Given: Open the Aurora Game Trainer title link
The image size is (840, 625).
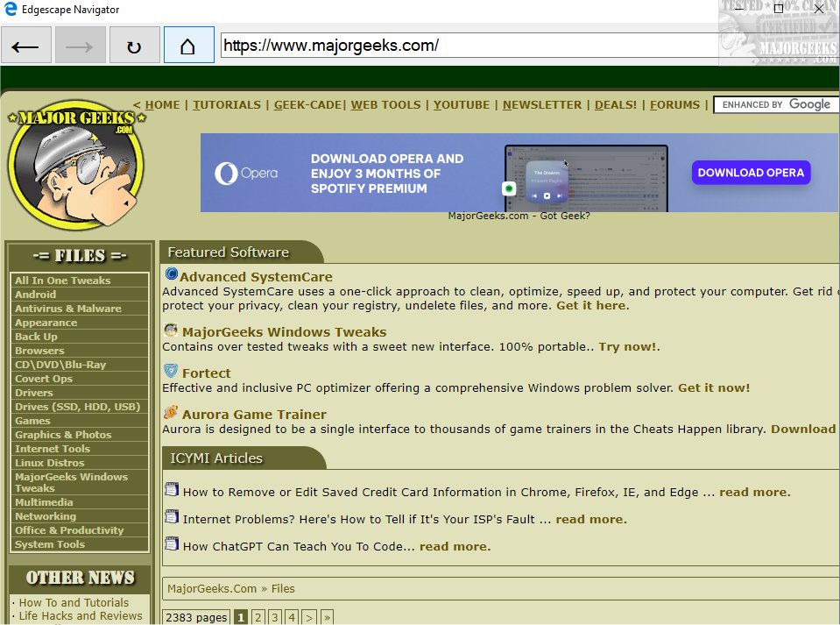Looking at the screenshot, I should coord(254,415).
